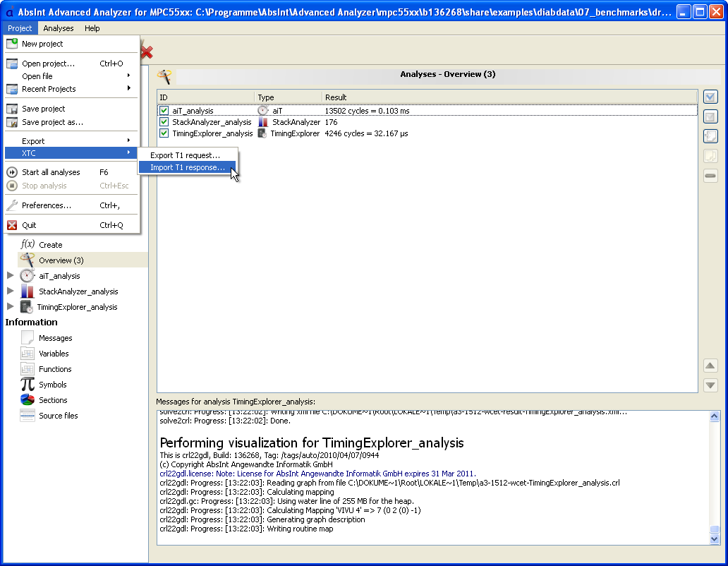Click the messages log scrollbar thumb

(715, 529)
